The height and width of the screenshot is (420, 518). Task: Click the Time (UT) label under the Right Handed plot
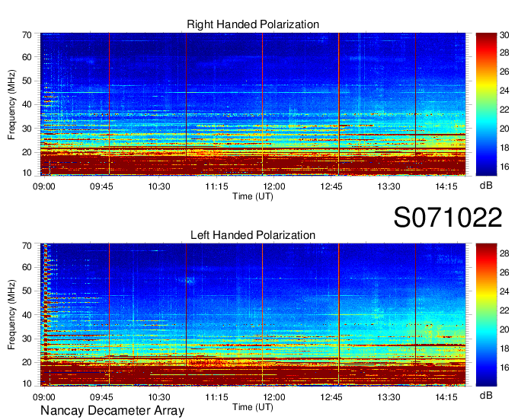point(253,196)
